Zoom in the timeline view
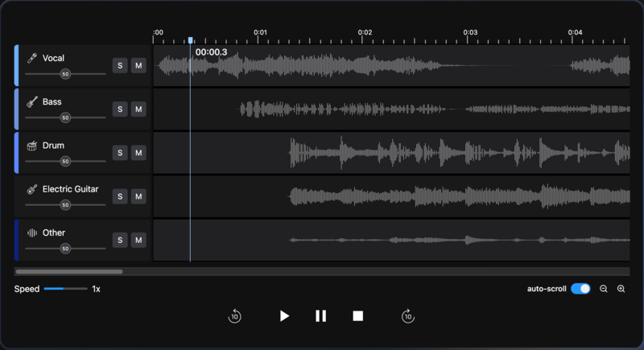The width and height of the screenshot is (644, 350). coord(621,289)
